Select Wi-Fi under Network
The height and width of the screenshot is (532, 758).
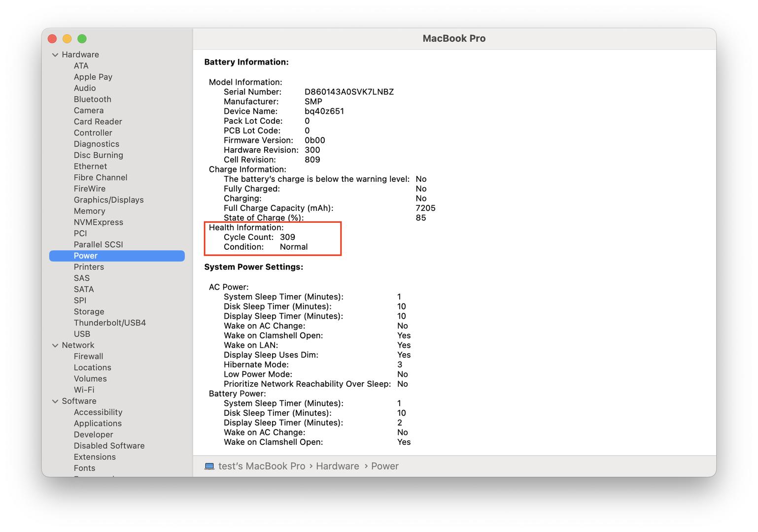tap(84, 390)
